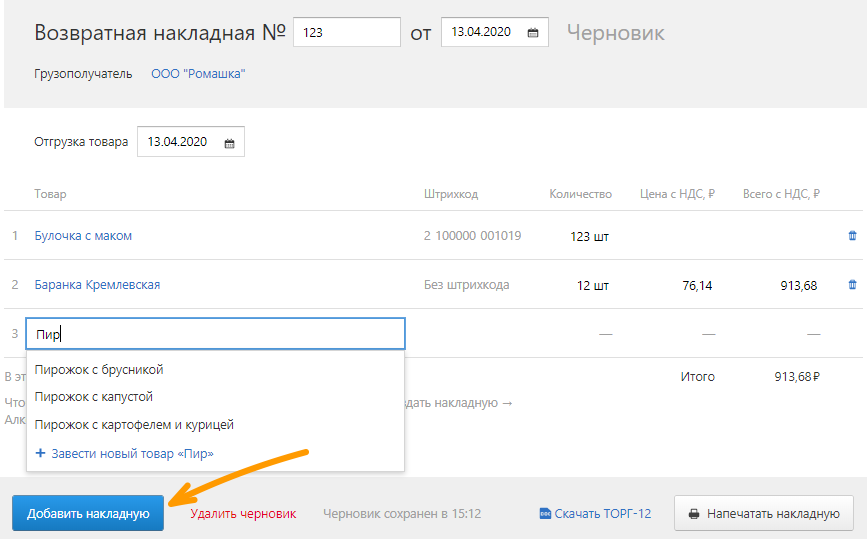The image size is (867, 539).
Task: Click trash icon for Баранка Кремлевская row
Action: point(852,285)
